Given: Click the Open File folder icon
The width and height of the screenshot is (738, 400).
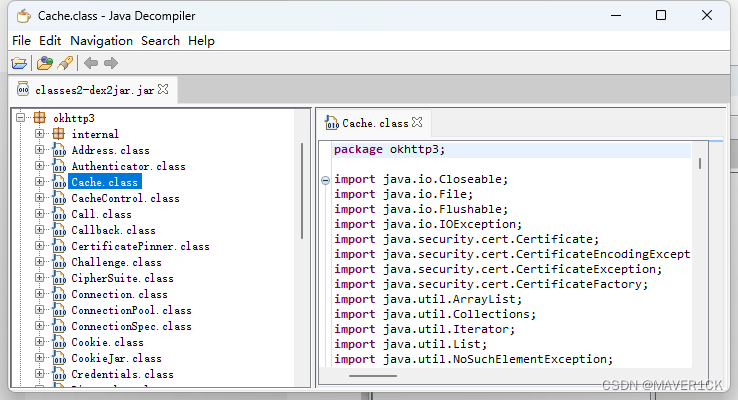Looking at the screenshot, I should [x=19, y=63].
